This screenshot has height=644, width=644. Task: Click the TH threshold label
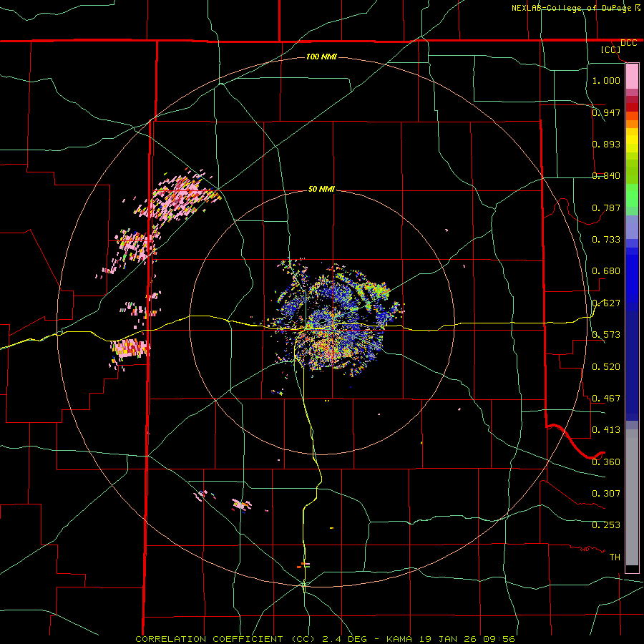click(615, 557)
